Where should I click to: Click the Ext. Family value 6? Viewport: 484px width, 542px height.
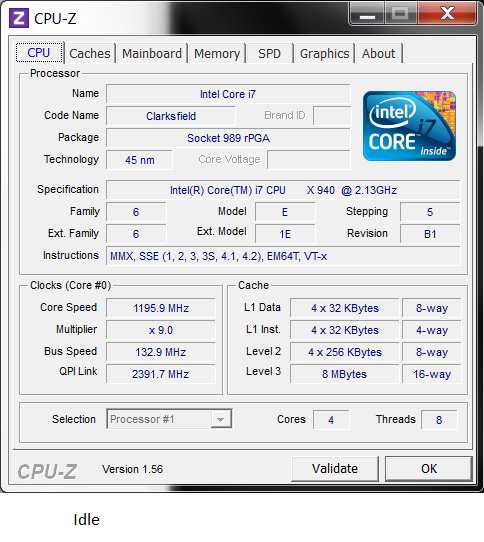point(136,234)
